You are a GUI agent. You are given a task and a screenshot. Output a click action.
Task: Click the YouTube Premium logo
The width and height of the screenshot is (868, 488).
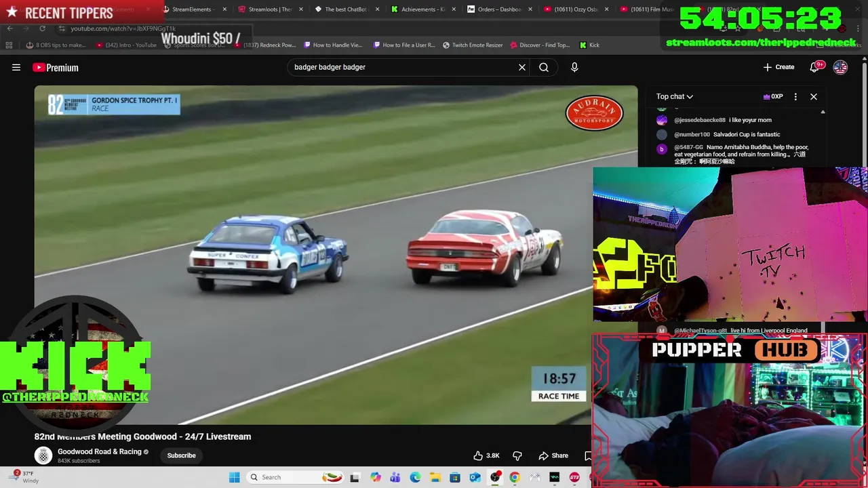[x=56, y=67]
